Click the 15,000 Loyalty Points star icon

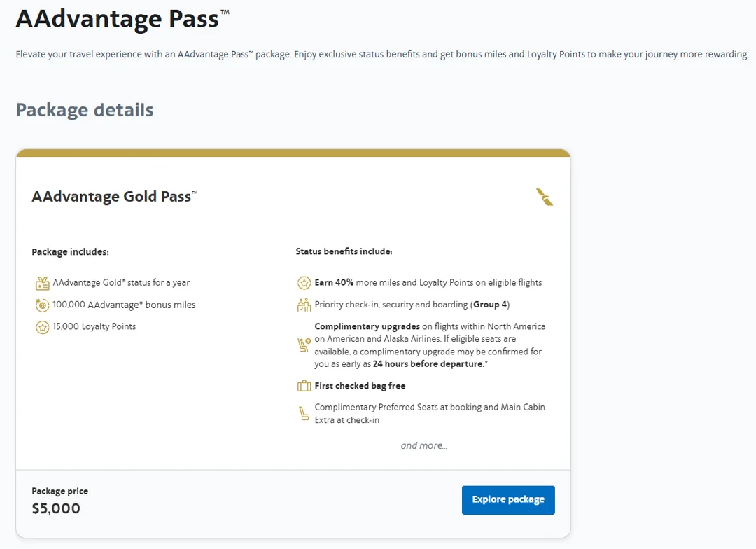pos(42,327)
